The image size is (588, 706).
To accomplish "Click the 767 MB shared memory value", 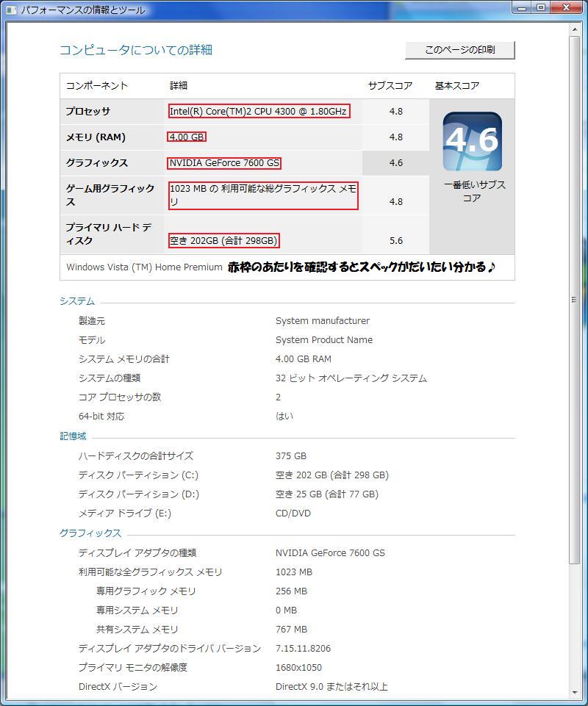I will click(291, 630).
